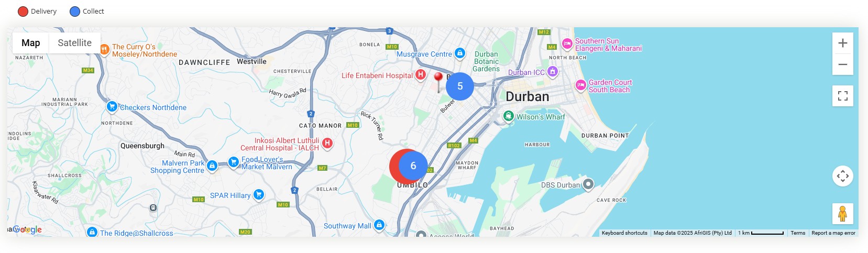The height and width of the screenshot is (253, 868).
Task: Click the blue Collect legend swatch
Action: pyautogui.click(x=75, y=12)
